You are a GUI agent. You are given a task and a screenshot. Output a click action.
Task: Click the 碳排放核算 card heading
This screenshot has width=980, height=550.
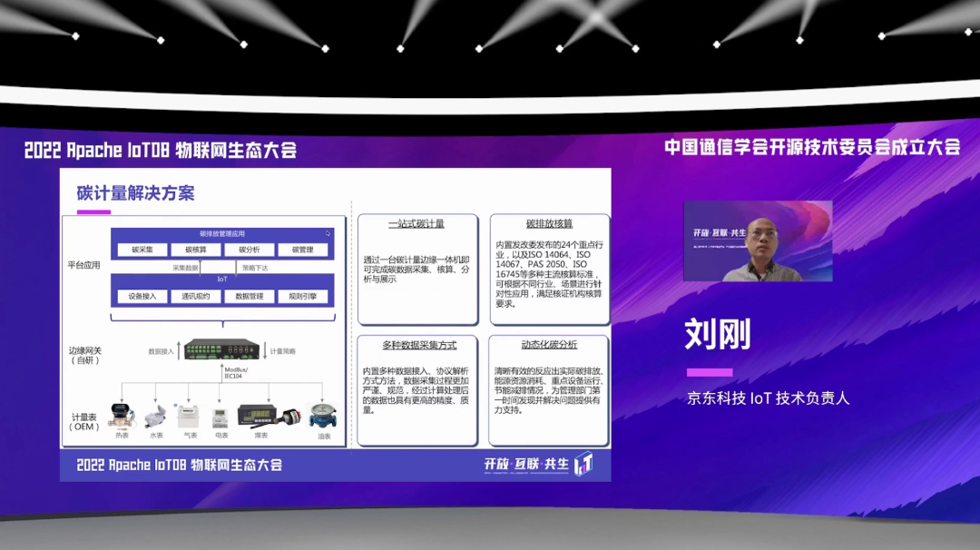coord(549,224)
